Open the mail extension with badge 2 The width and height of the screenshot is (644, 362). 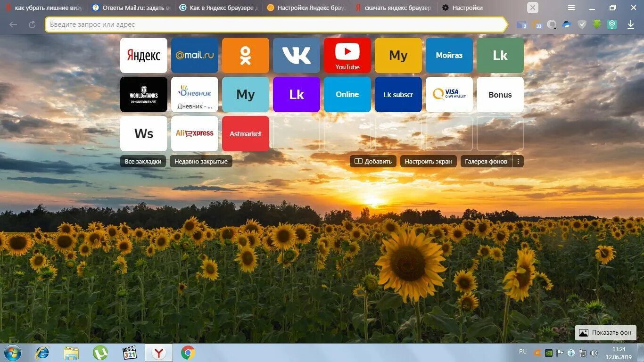[x=521, y=25]
